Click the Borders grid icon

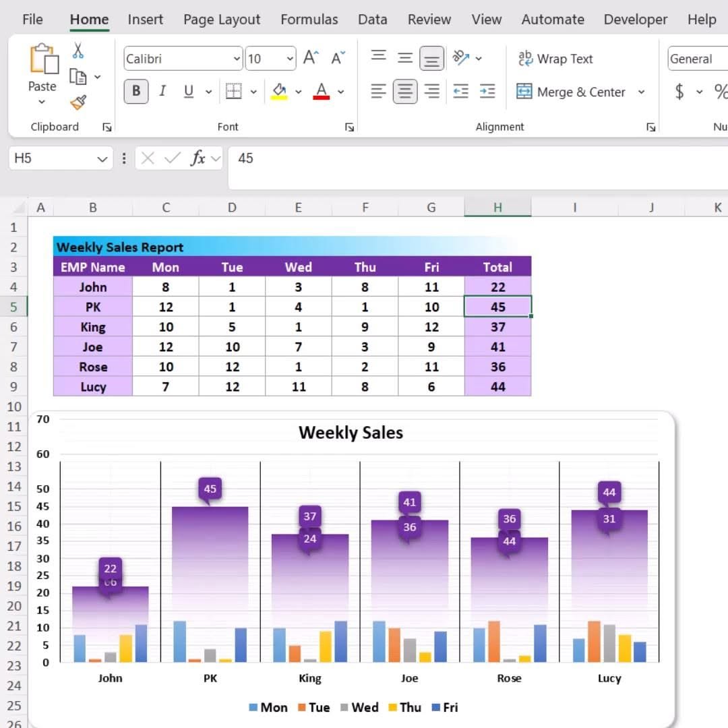tap(233, 91)
